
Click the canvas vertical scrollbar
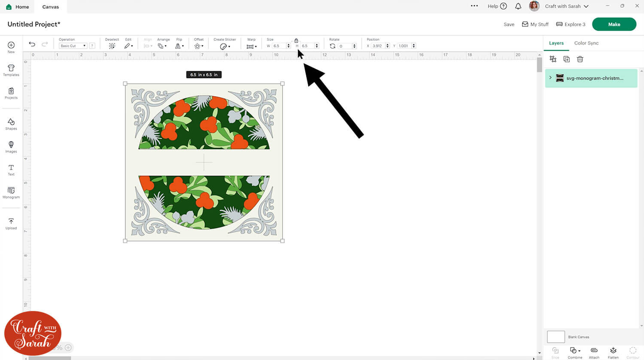pyautogui.click(x=539, y=64)
